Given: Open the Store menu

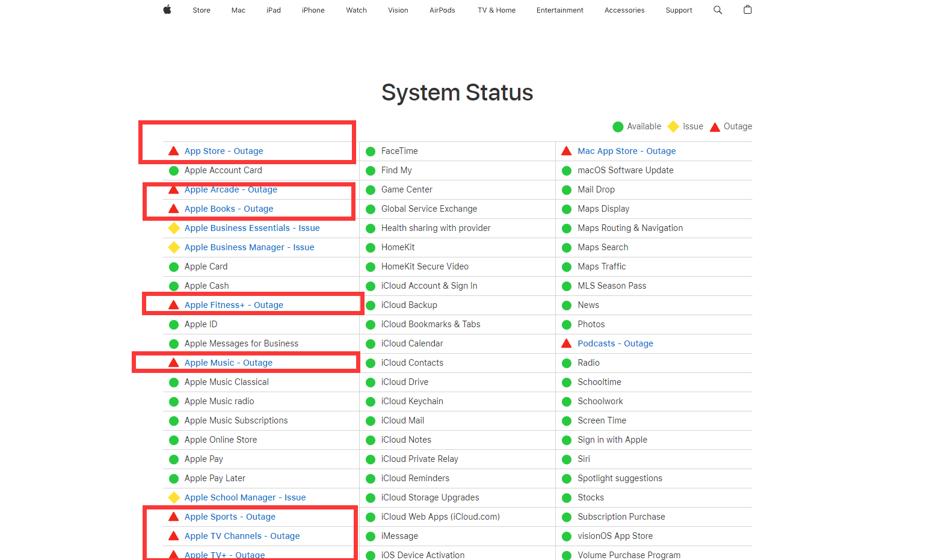Looking at the screenshot, I should click(202, 10).
